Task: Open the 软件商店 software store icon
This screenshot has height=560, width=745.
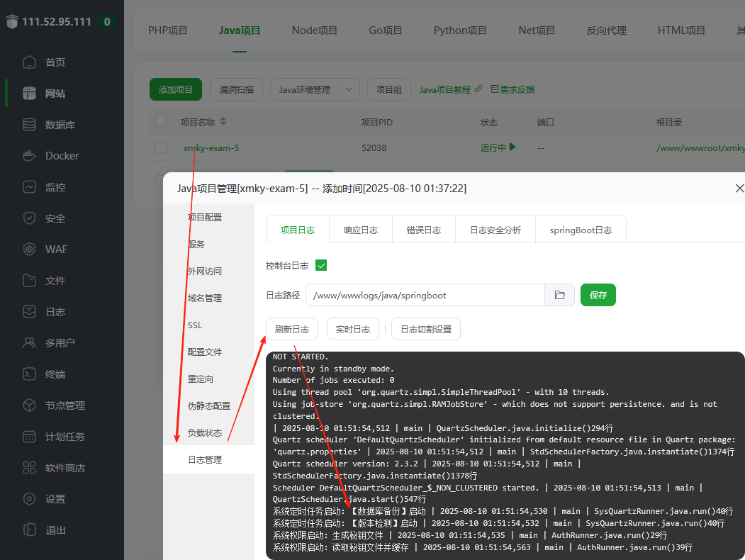Action: [30, 467]
